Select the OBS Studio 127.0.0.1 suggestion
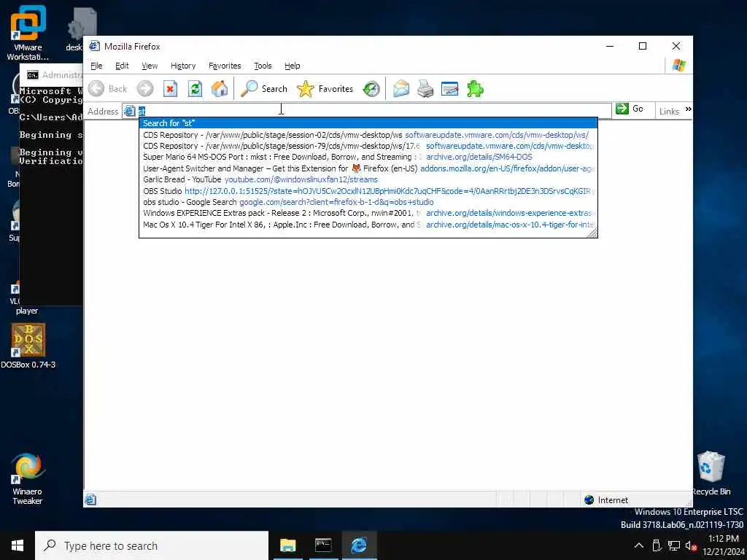747x560 pixels. click(x=368, y=191)
